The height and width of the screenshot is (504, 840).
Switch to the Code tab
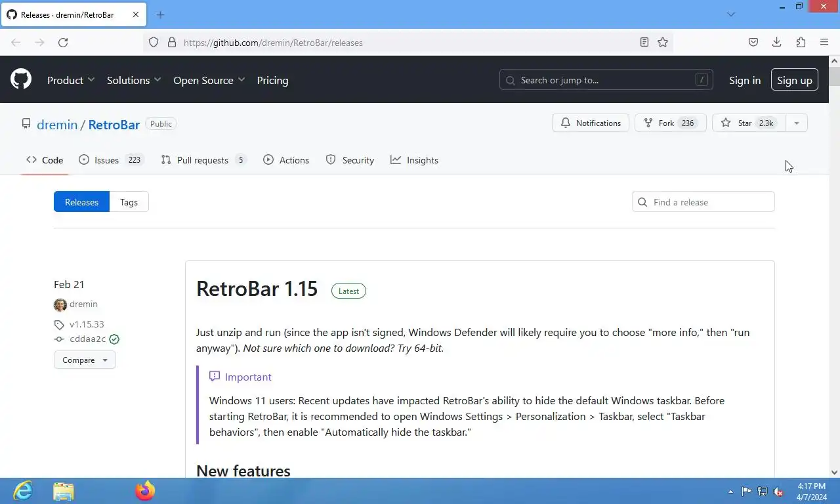point(45,160)
